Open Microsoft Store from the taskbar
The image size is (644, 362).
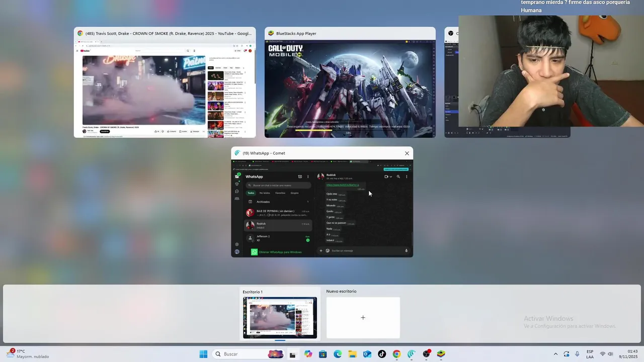point(323,354)
